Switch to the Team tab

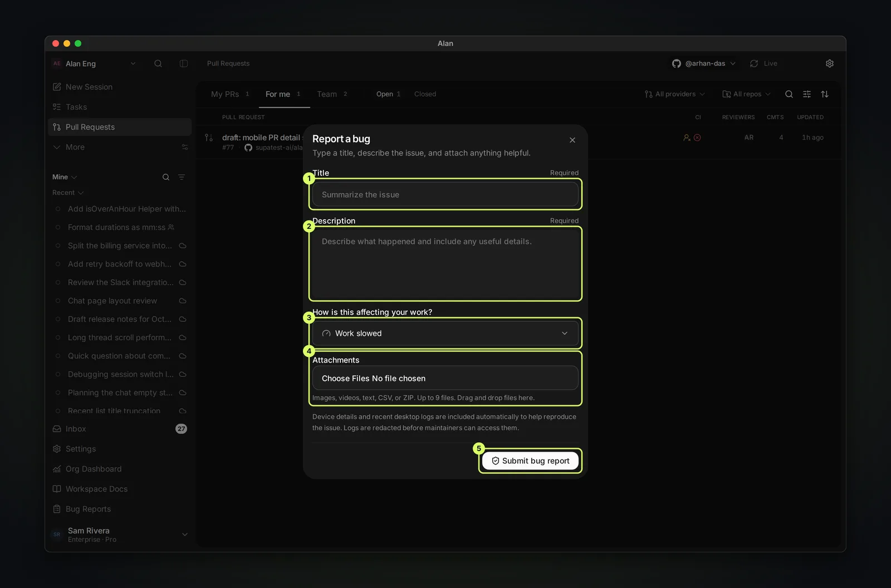pyautogui.click(x=332, y=94)
